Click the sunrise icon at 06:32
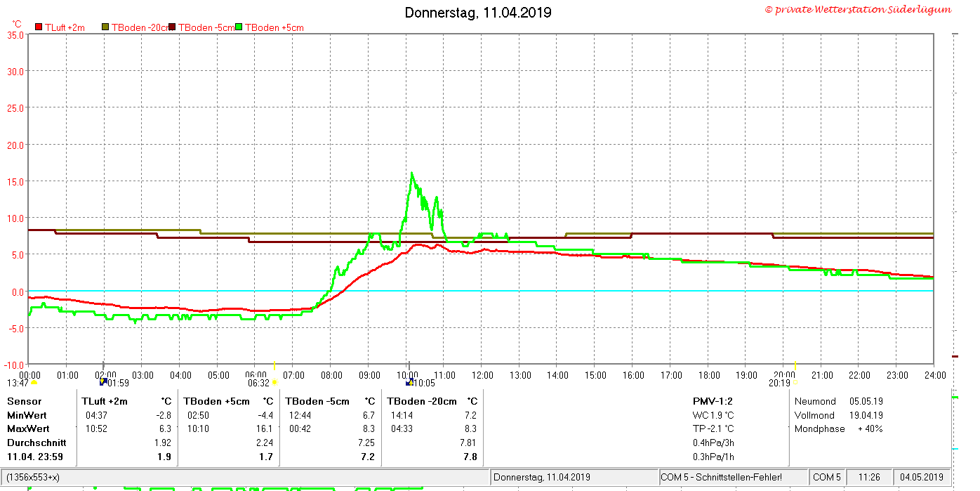 (x=274, y=383)
